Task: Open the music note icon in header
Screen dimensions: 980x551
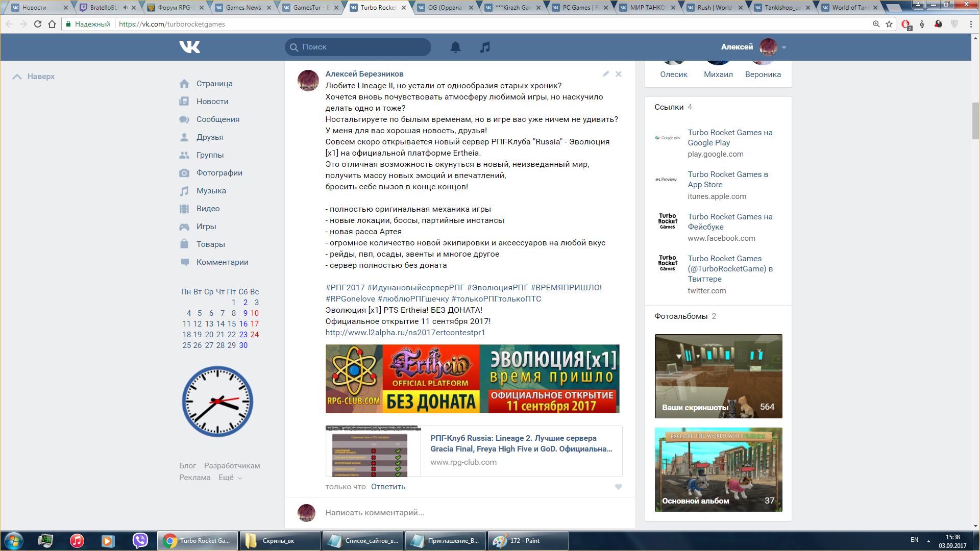Action: click(485, 47)
